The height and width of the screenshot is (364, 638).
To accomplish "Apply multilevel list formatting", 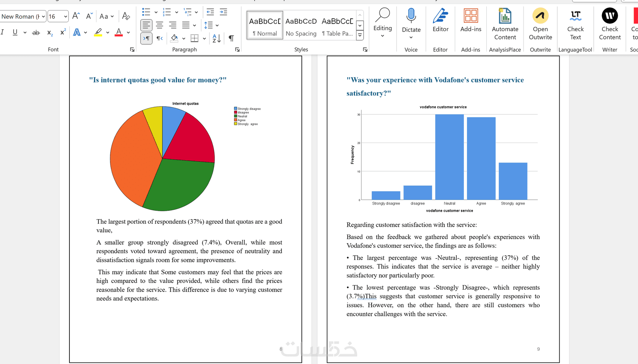I will (x=187, y=12).
